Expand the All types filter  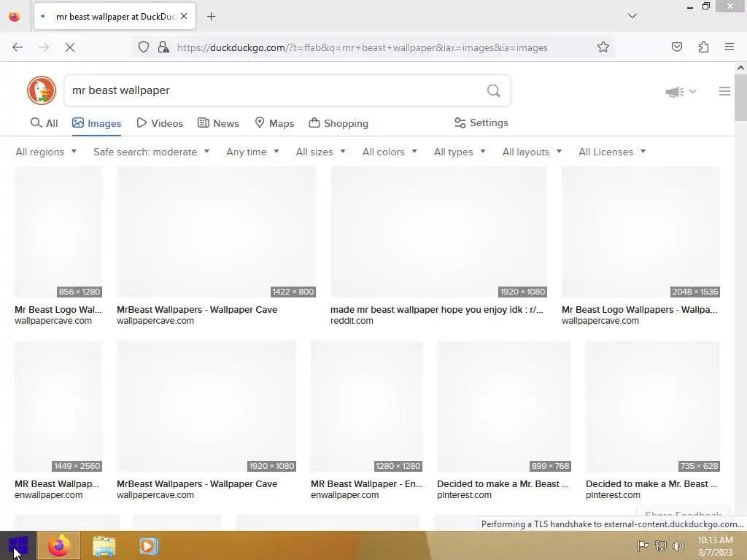460,152
